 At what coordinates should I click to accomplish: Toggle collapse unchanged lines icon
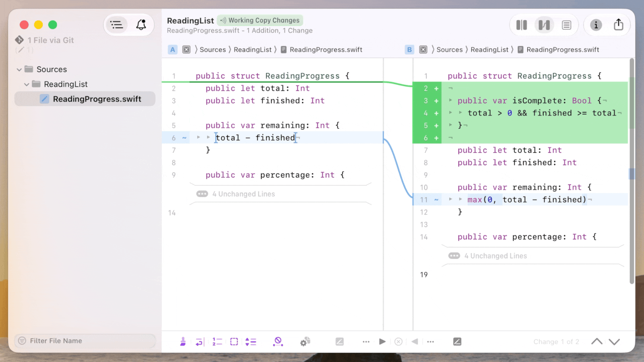(251, 341)
